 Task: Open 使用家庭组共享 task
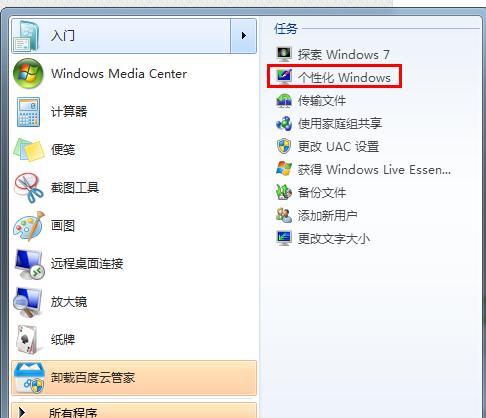coord(329,123)
